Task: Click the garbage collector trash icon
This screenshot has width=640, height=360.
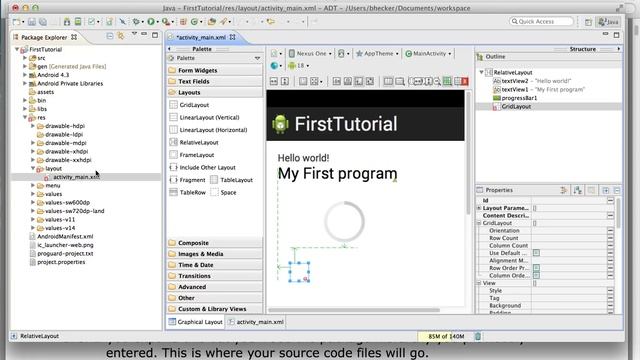Action: (x=478, y=336)
